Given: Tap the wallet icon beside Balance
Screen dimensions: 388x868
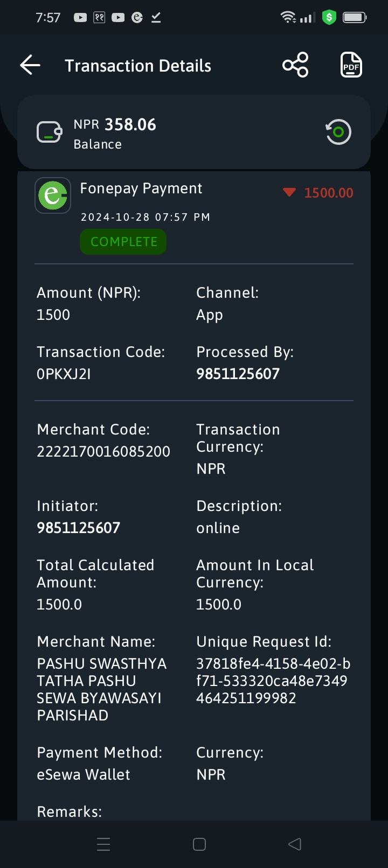Looking at the screenshot, I should click(x=50, y=132).
